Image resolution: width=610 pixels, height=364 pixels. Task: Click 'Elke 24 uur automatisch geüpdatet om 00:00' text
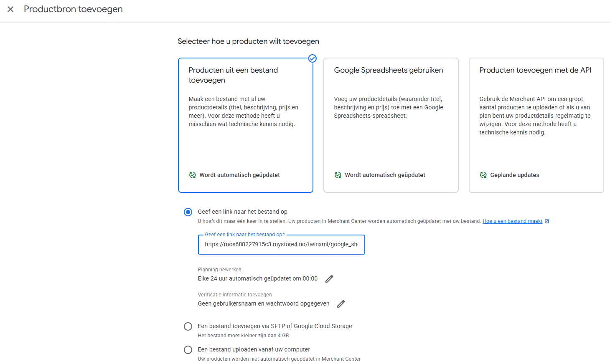(257, 279)
